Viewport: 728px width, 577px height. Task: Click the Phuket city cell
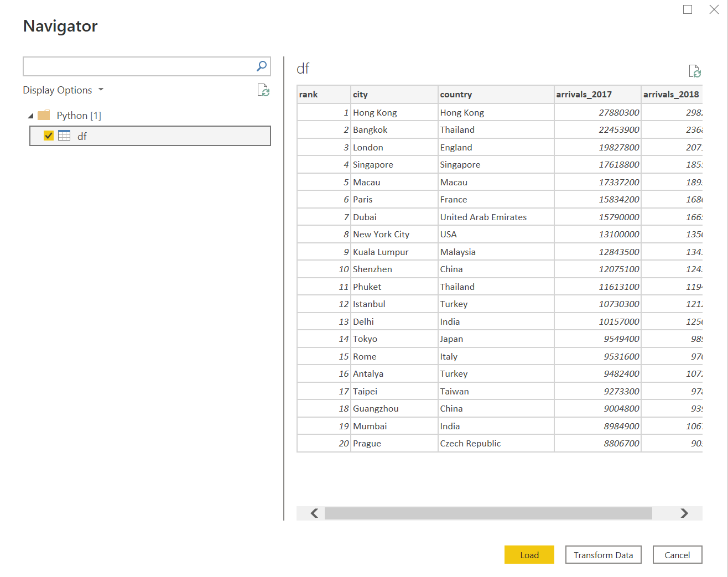394,287
